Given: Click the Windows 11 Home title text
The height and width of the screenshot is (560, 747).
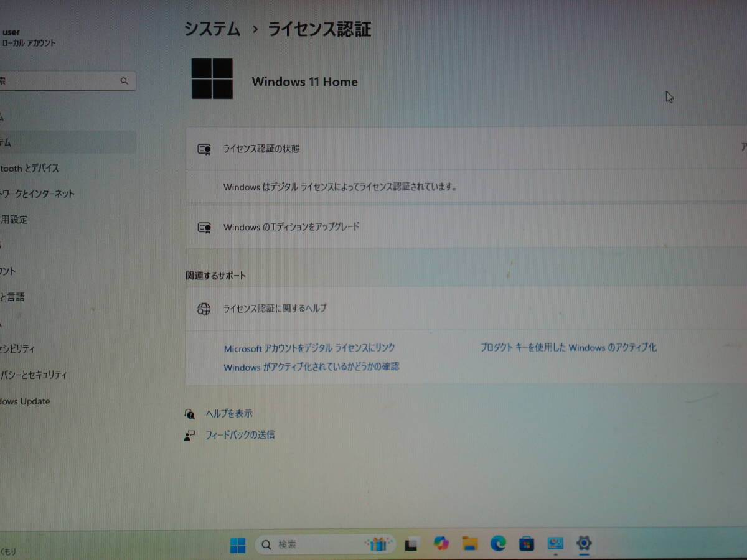Looking at the screenshot, I should click(304, 82).
